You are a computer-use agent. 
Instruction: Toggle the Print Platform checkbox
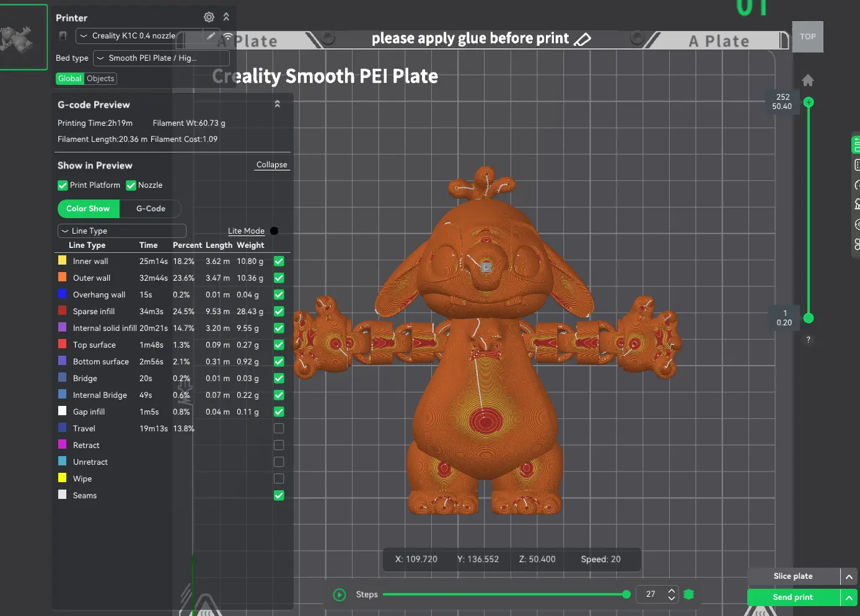pos(63,185)
